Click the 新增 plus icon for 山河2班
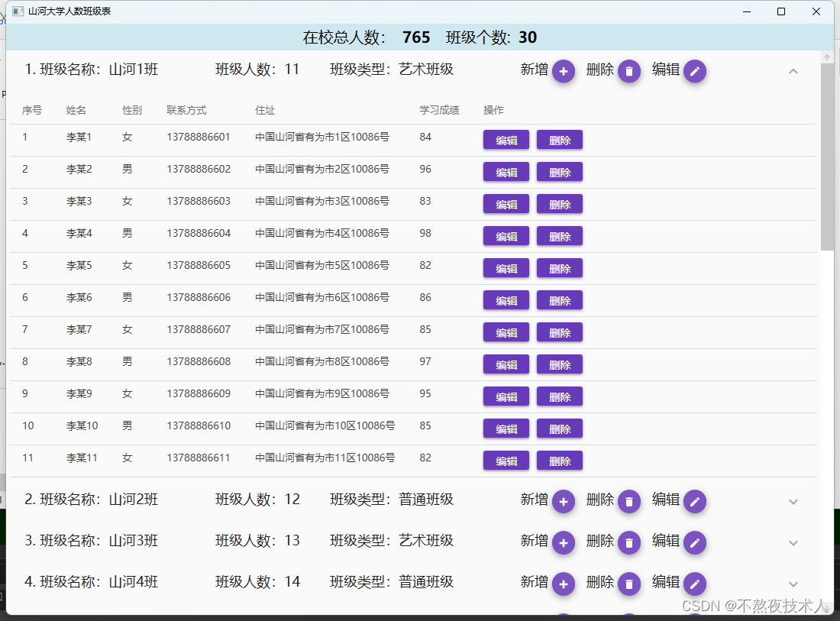This screenshot has height=621, width=840. 564,501
